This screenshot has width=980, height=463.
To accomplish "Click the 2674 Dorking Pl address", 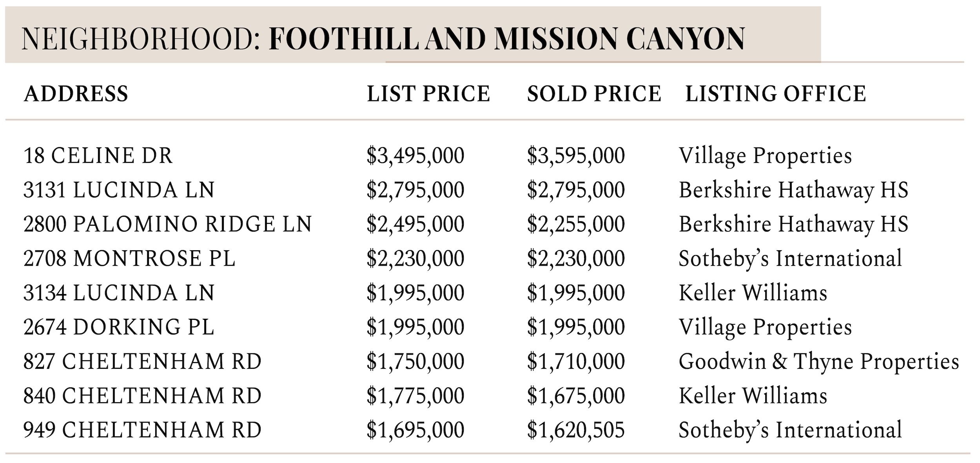I will [119, 327].
